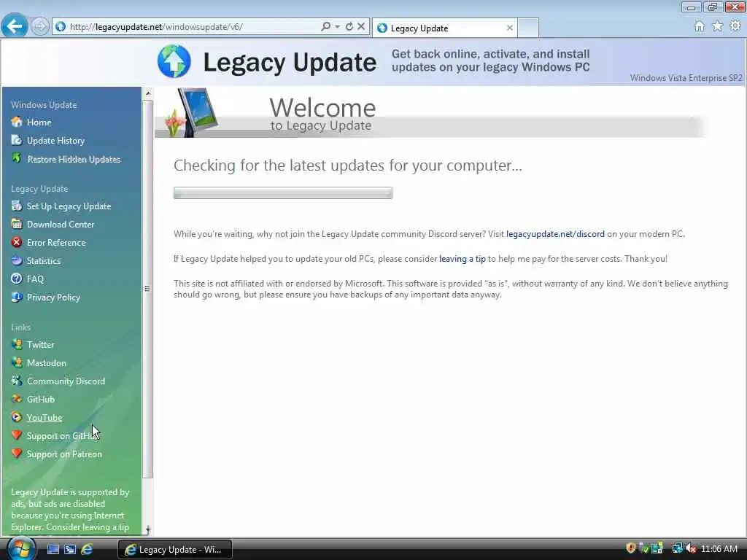Click the security shield tray icon
747x560 pixels.
631,548
